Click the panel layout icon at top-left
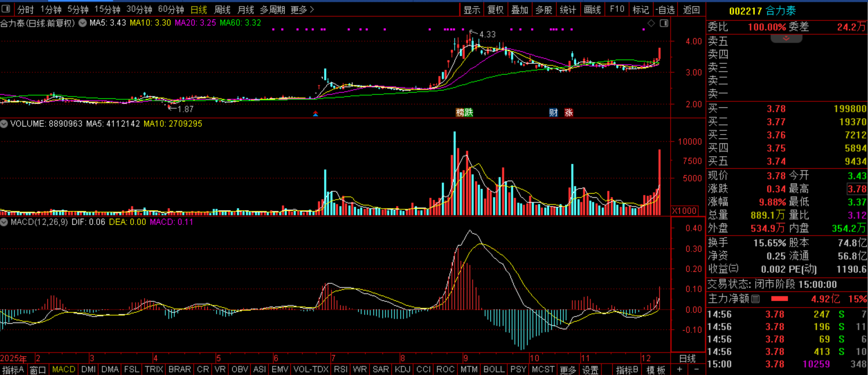 (6, 9)
